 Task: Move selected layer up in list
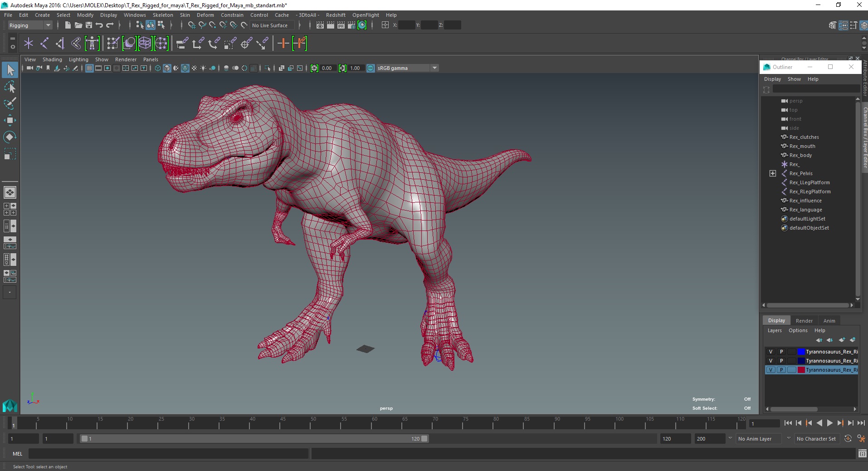(x=819, y=340)
